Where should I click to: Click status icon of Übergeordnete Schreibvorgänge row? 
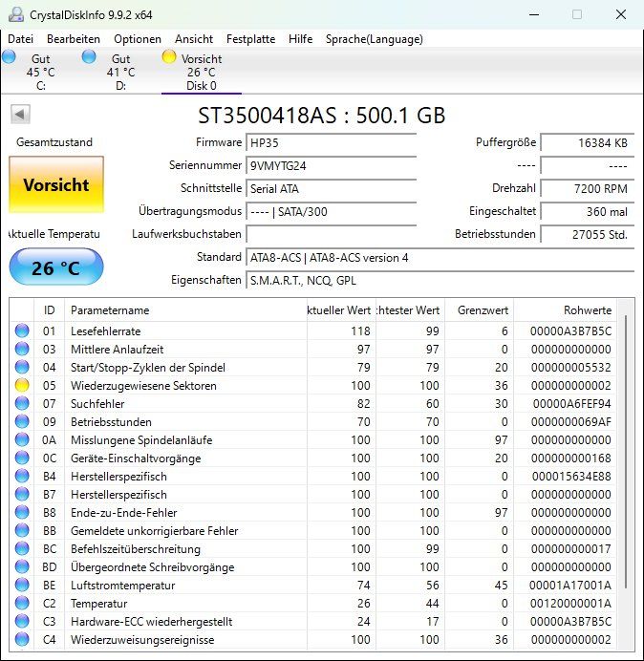coord(22,566)
